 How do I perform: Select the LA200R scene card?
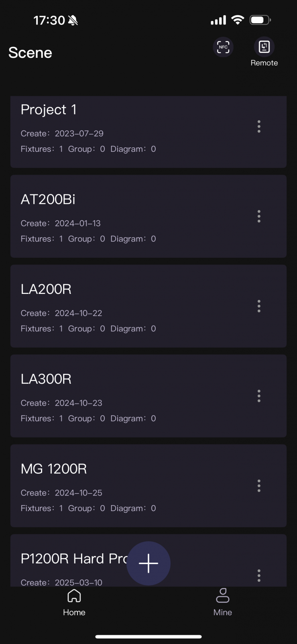tap(120, 307)
